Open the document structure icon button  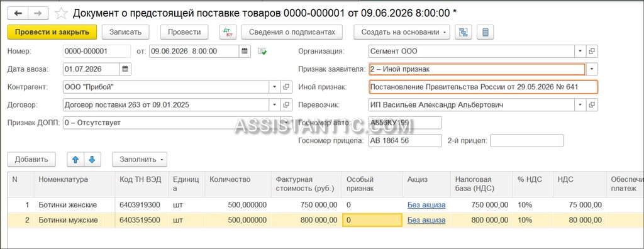[x=464, y=32]
